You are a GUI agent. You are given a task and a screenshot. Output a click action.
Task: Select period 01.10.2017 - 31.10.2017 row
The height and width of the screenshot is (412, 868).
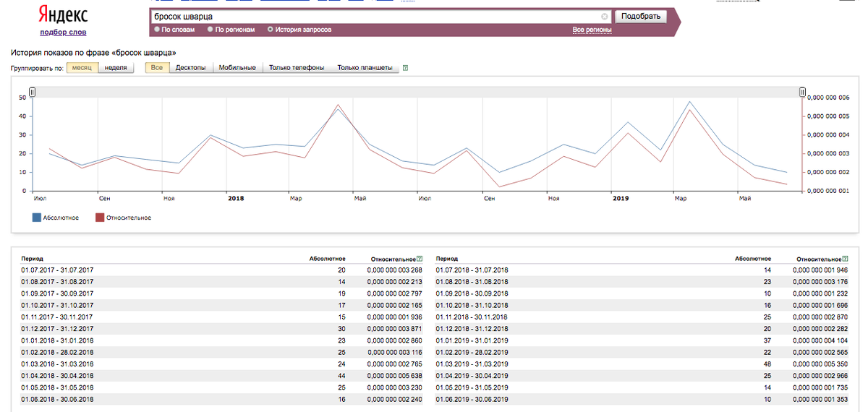pos(223,305)
